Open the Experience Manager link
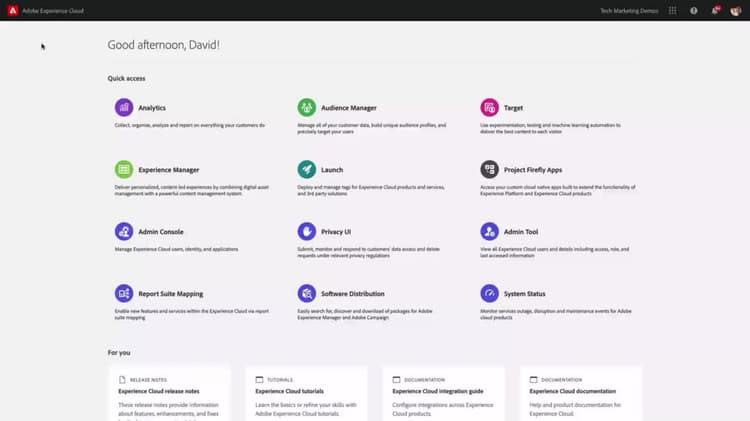 coord(169,170)
